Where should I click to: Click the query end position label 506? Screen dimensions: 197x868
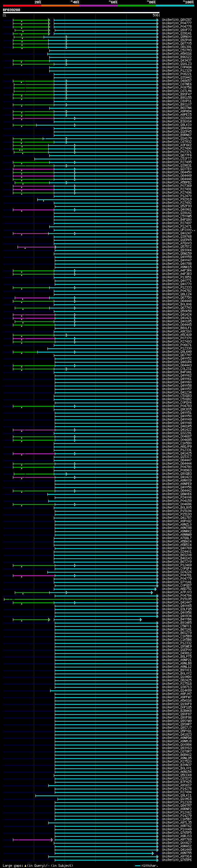tap(155, 15)
